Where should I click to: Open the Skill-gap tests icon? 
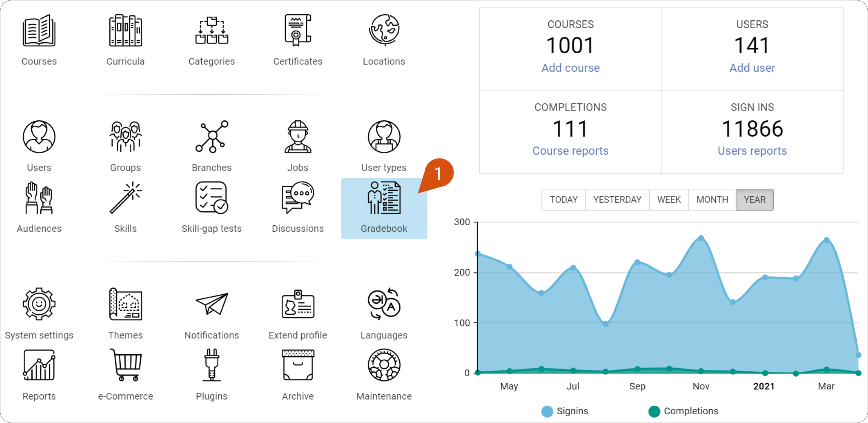(x=212, y=198)
